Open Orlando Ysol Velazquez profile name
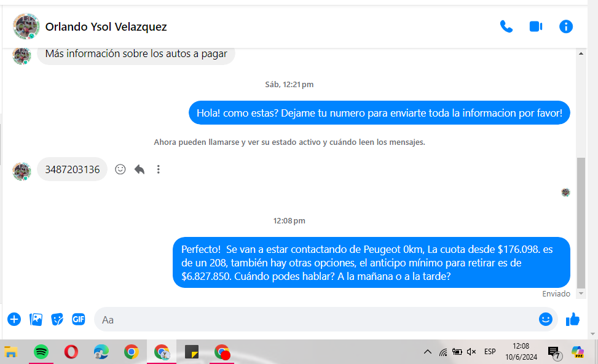 coord(106,27)
